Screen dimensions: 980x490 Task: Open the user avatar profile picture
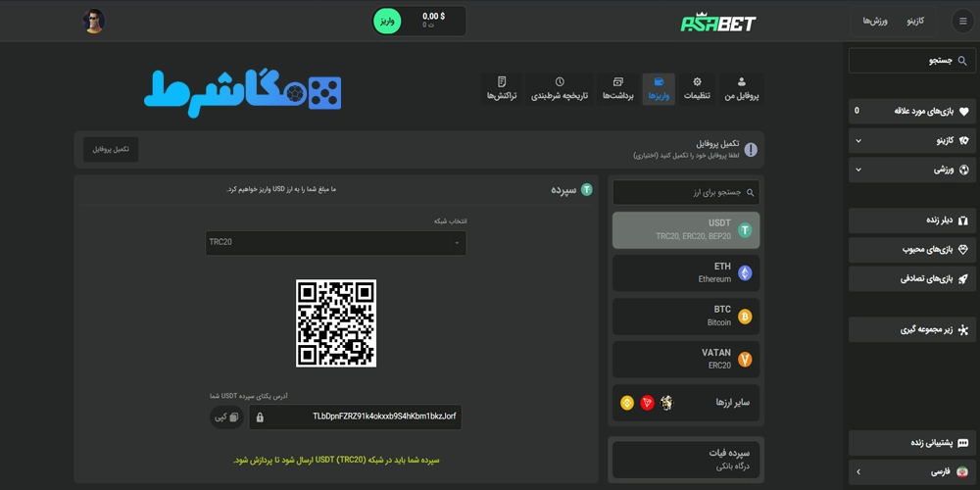coord(94,22)
